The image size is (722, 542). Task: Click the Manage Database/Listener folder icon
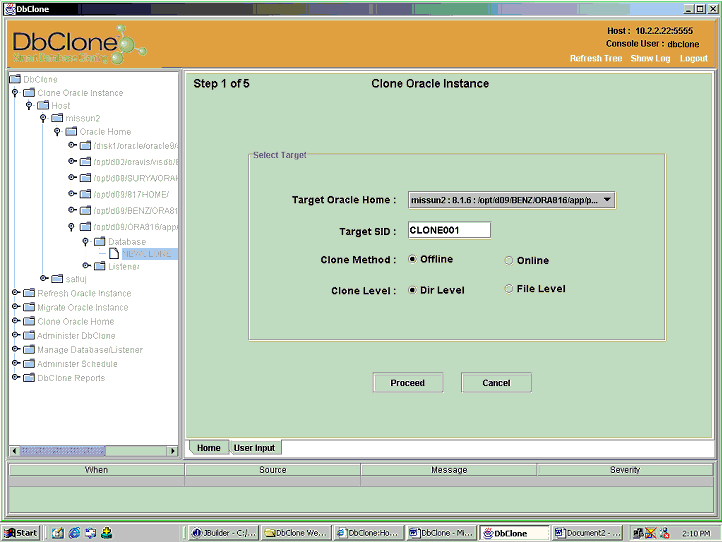(29, 350)
